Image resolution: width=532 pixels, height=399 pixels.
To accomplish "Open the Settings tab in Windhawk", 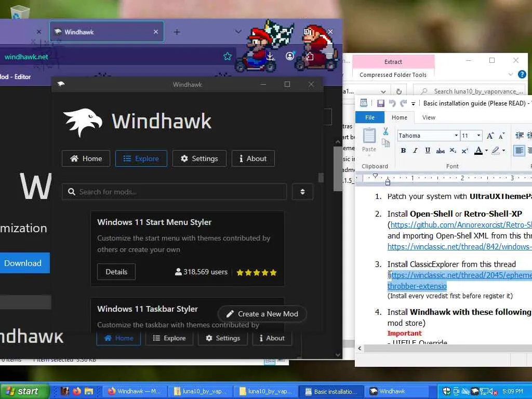I will click(199, 158).
